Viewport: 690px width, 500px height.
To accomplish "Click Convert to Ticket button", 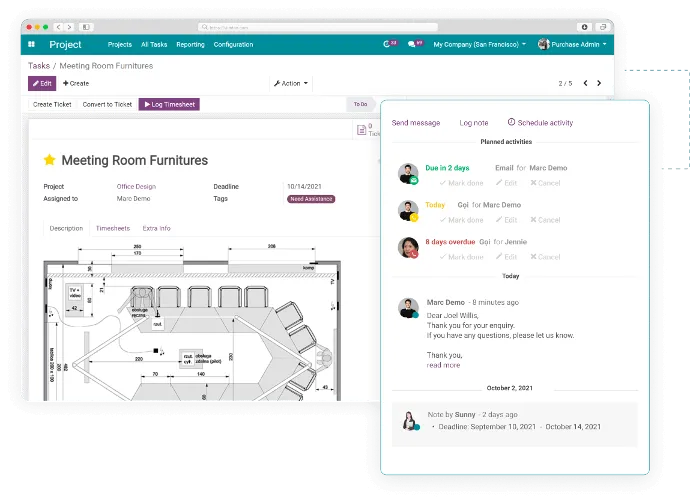I will (107, 104).
